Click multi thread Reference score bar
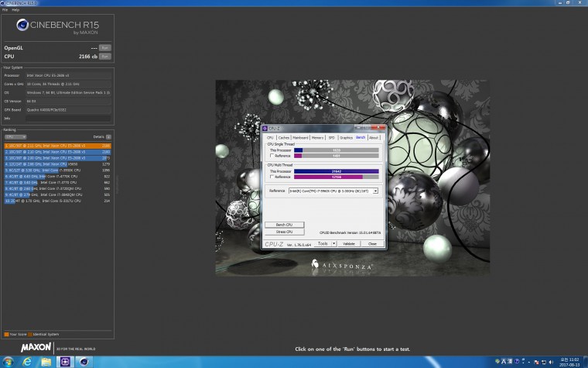This screenshot has width=588, height=368. (337, 177)
